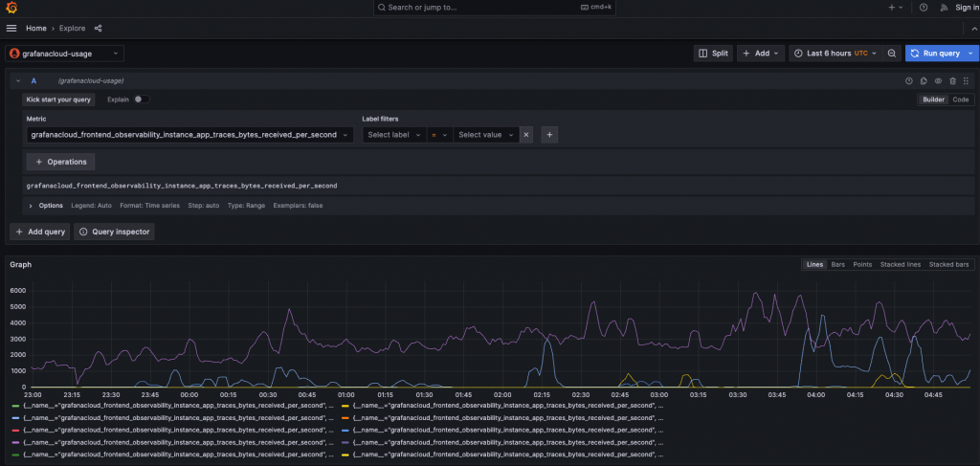Click the Search or jump to field
This screenshot has height=466, width=980.
(x=495, y=8)
